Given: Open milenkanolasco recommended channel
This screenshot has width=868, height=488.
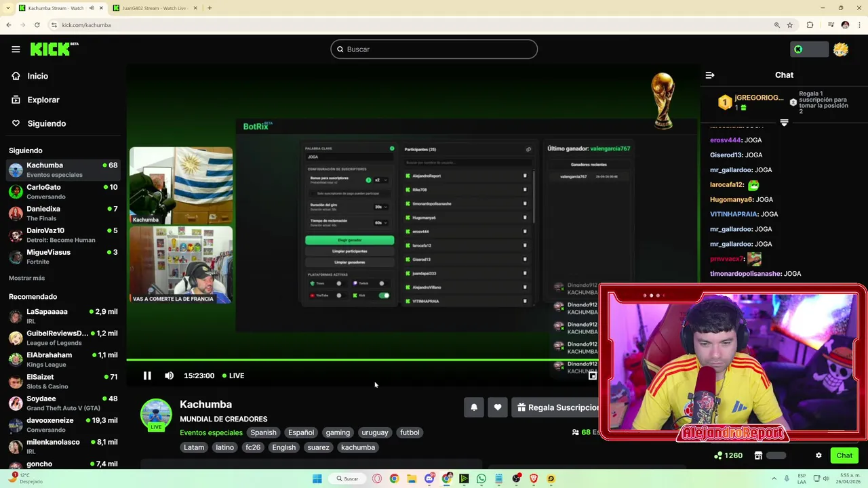Looking at the screenshot, I should (63, 446).
